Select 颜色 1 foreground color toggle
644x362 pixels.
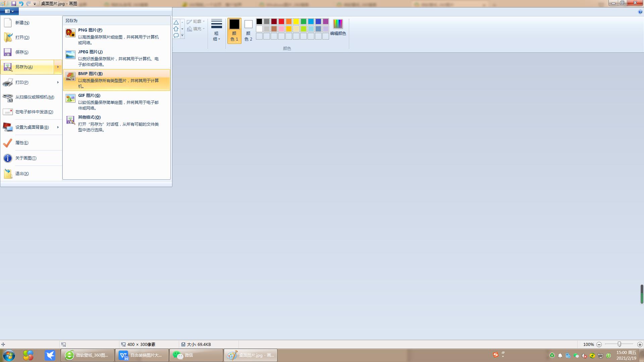[x=234, y=30]
